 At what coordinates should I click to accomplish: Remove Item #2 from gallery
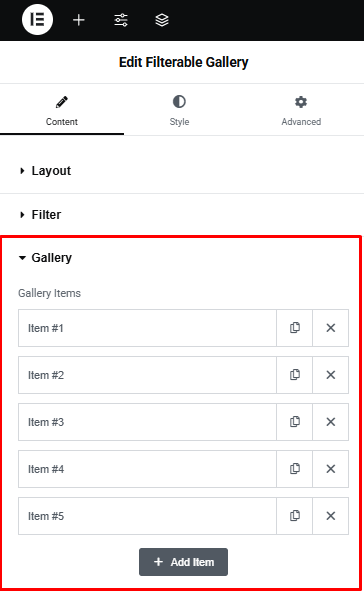[x=330, y=375]
